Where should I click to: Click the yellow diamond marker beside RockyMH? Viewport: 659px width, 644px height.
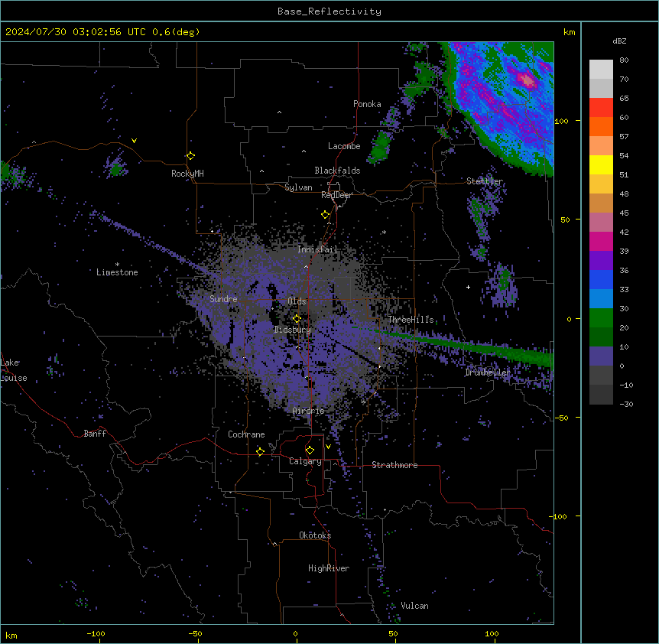[190, 156]
